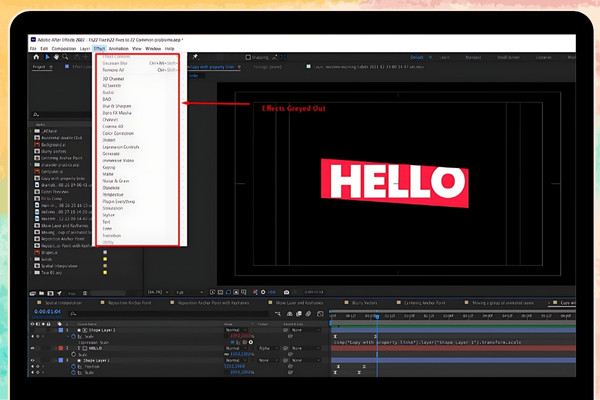Click the timeline layer search field
Screen dimensions: 600x400
168,314
